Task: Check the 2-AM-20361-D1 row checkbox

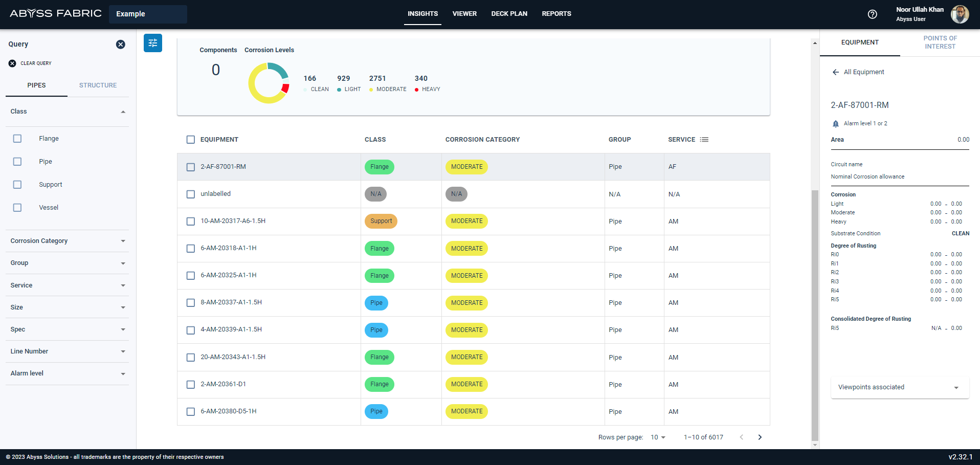Action: coord(191,385)
